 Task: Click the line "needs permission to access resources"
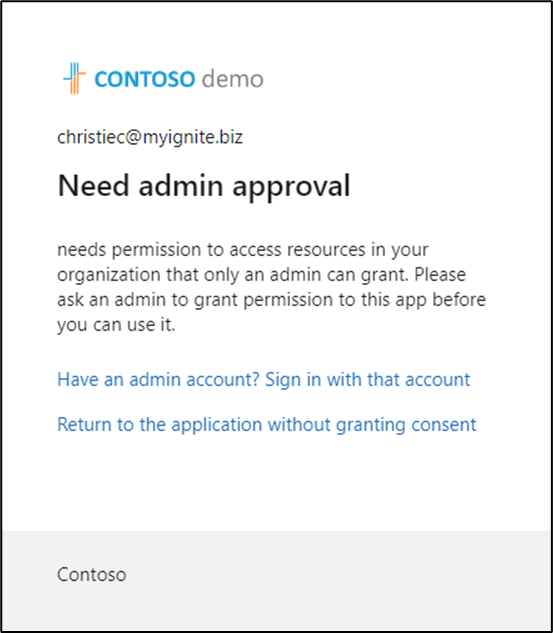tap(243, 250)
